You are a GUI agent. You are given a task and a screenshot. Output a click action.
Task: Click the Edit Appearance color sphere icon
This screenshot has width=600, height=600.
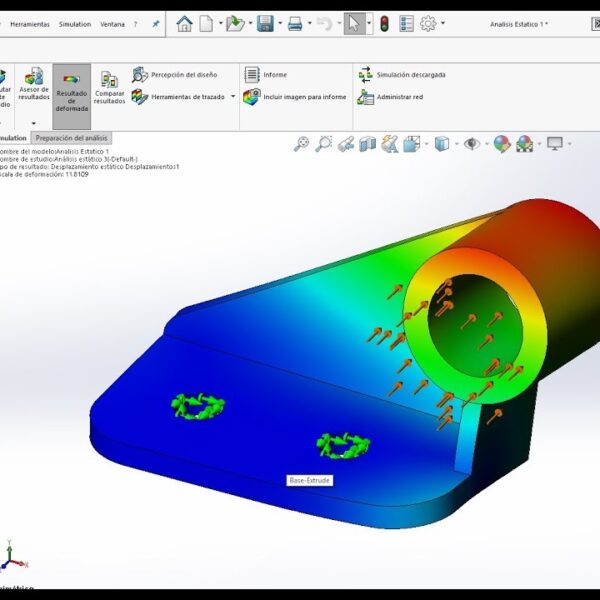pyautogui.click(x=502, y=144)
